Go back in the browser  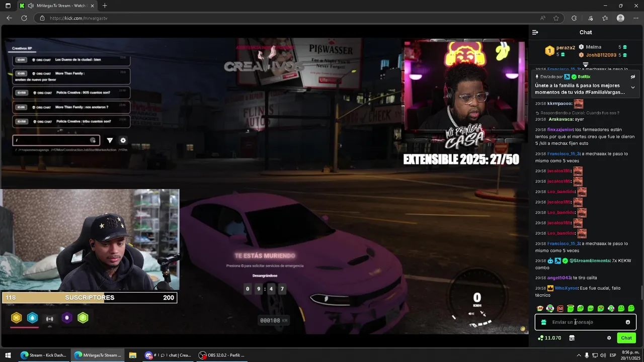[x=9, y=18]
